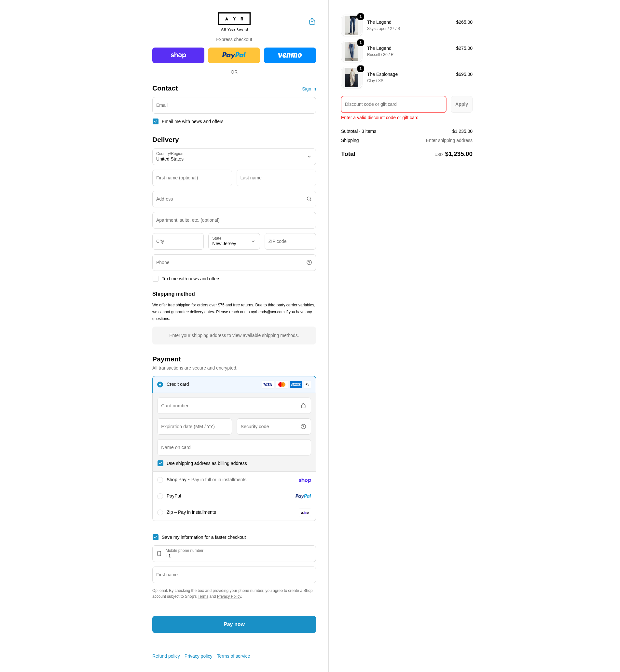Screen dimensions: 620x672
Task: Check Text me with news and offers
Action: [x=155, y=279]
